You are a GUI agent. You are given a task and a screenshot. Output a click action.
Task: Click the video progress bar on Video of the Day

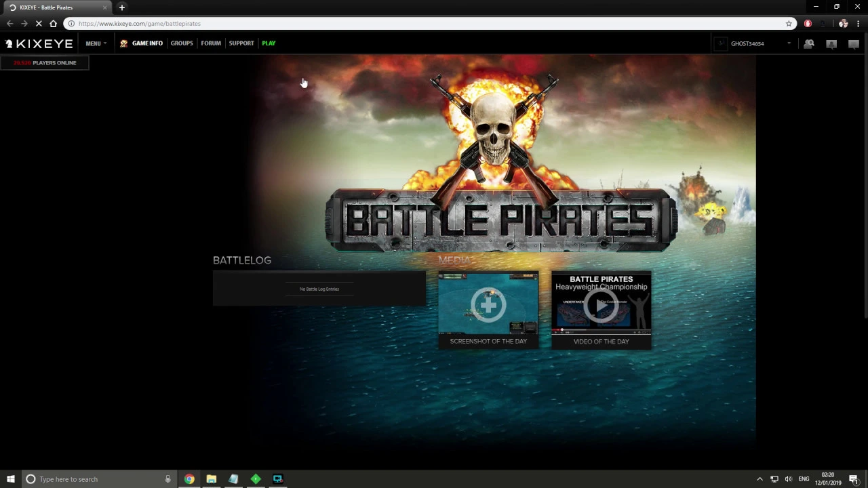(601, 330)
